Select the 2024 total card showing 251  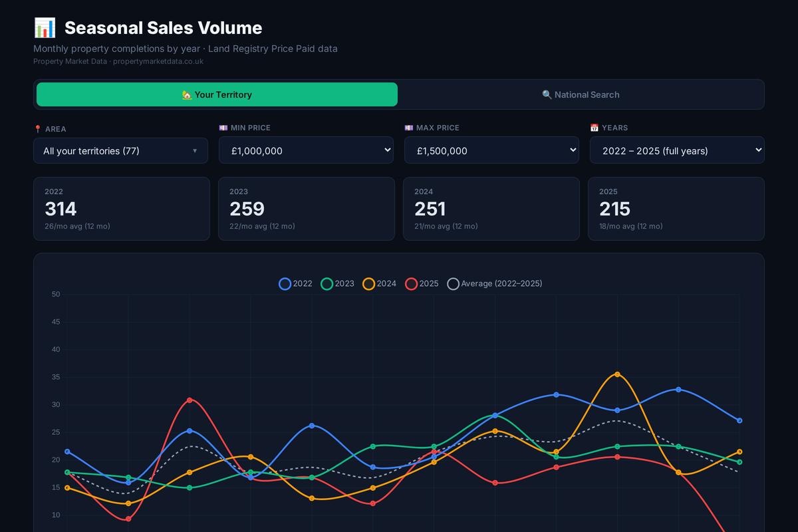pyautogui.click(x=491, y=209)
